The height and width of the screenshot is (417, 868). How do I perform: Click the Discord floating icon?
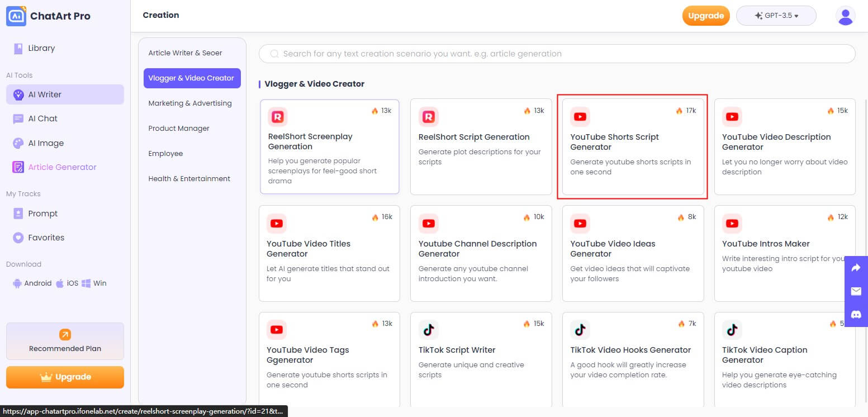(x=856, y=315)
